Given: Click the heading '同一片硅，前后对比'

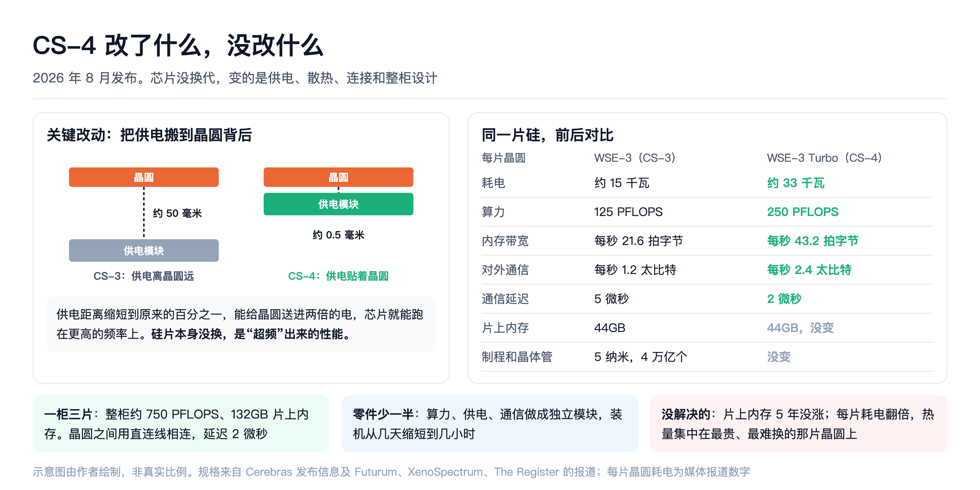Looking at the screenshot, I should (x=547, y=135).
